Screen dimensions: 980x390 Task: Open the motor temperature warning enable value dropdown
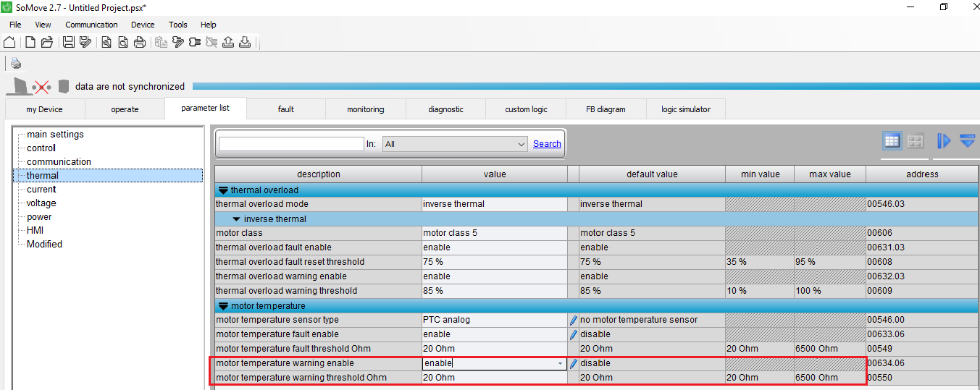(x=561, y=363)
